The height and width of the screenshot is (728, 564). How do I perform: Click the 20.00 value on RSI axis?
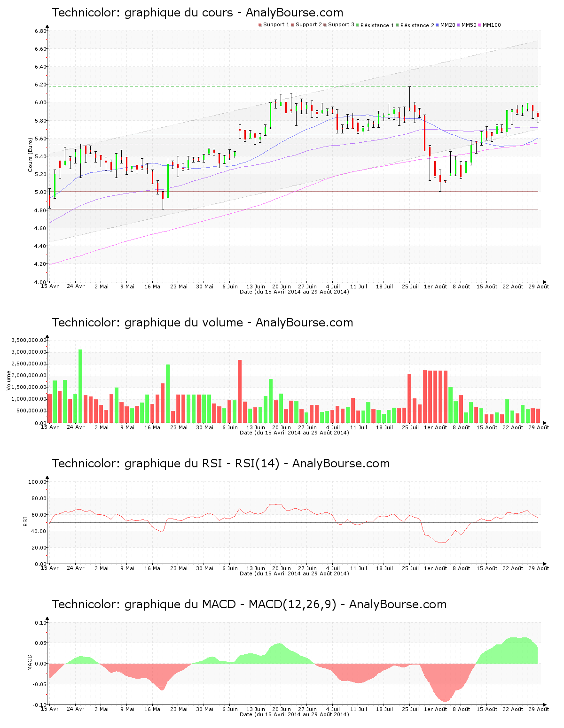click(x=39, y=548)
